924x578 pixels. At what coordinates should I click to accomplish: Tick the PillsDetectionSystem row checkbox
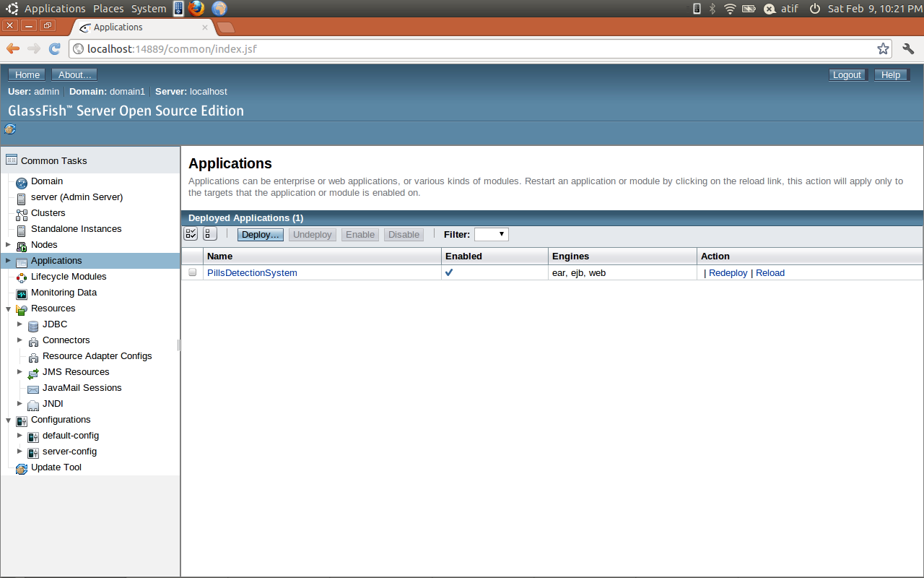tap(193, 272)
